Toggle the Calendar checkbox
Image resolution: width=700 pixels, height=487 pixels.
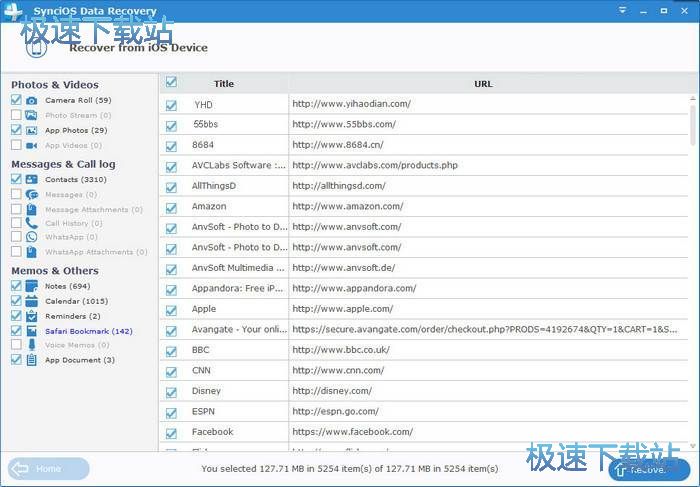click(x=16, y=300)
